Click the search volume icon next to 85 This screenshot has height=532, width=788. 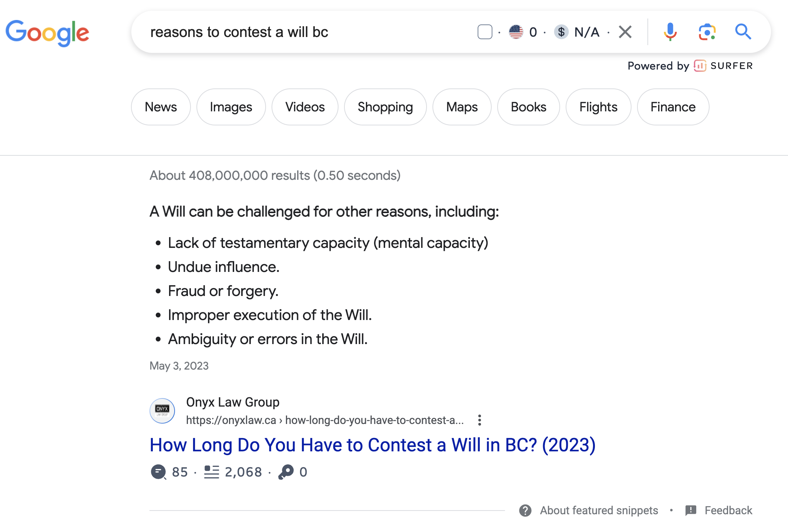click(x=158, y=471)
